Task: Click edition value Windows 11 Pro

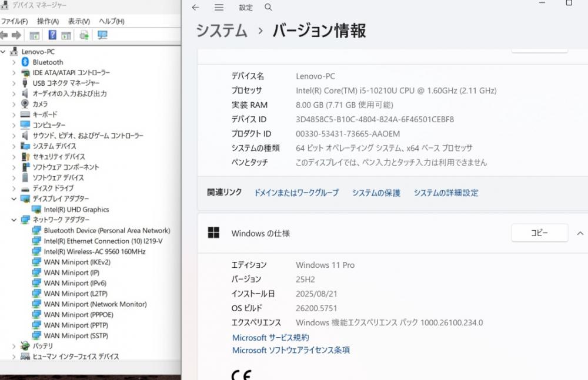Action: click(325, 265)
